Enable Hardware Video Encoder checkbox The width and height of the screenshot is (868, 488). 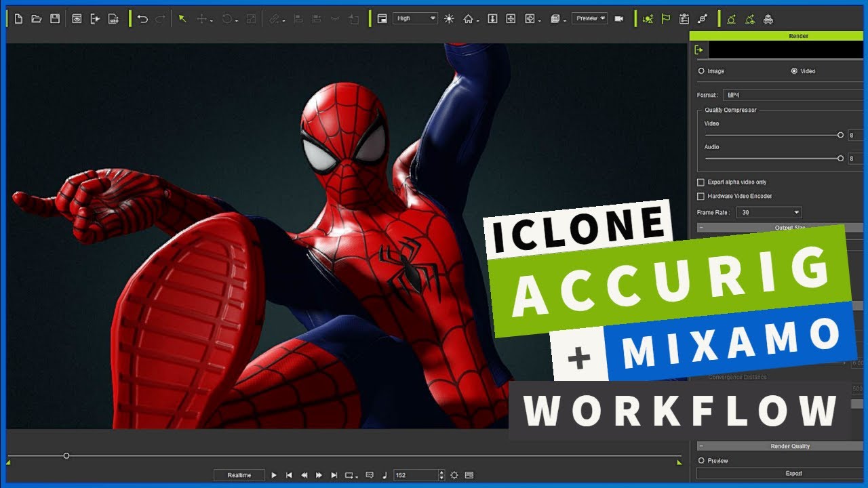701,197
